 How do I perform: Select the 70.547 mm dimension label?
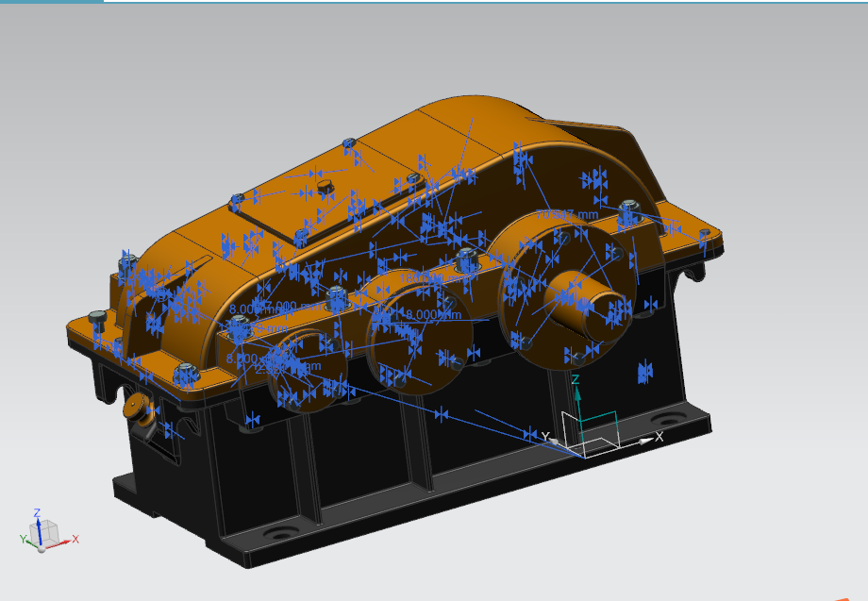[567, 214]
